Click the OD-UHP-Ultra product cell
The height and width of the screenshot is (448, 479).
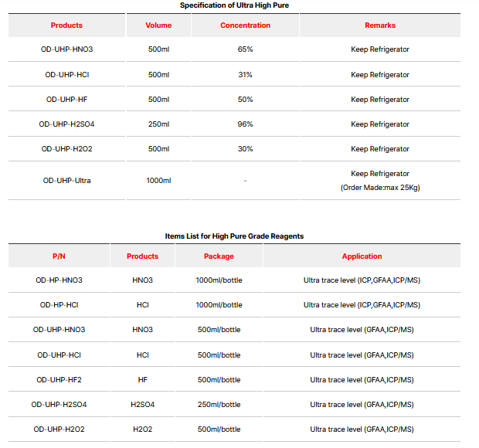tap(66, 181)
